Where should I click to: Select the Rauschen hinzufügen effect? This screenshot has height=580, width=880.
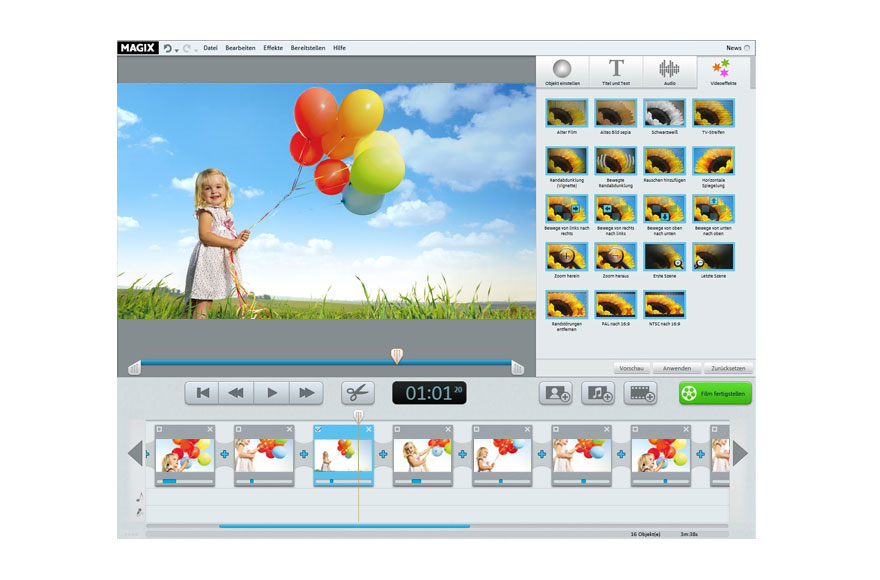tap(664, 161)
